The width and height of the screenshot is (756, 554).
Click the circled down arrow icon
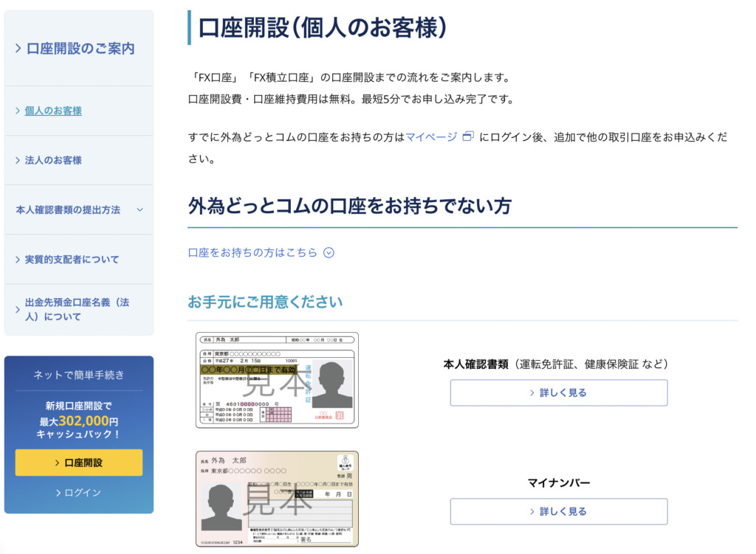tap(329, 253)
